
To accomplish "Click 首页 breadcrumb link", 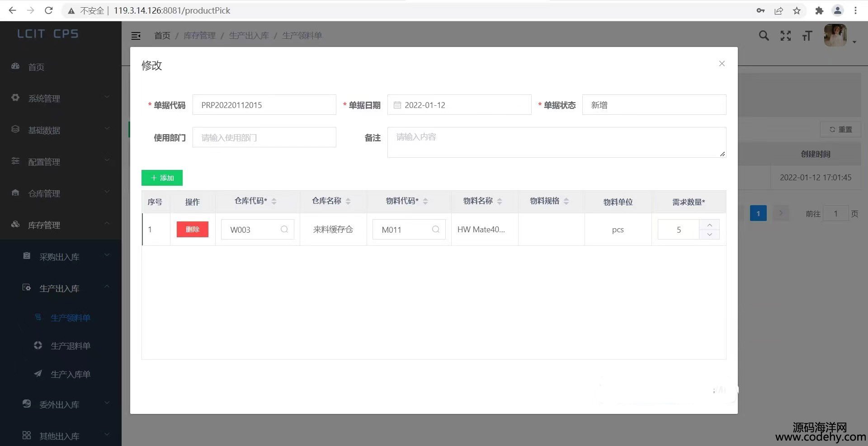I will tap(162, 36).
